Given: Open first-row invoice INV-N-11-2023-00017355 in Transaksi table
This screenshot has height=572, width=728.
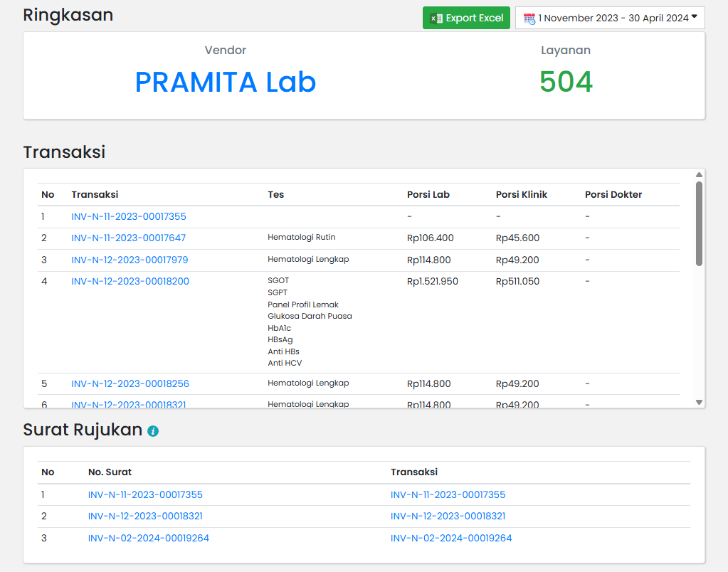Looking at the screenshot, I should 128,216.
